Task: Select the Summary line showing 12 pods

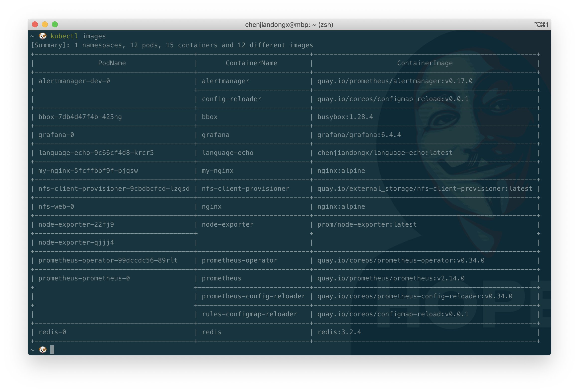Action: click(x=172, y=45)
